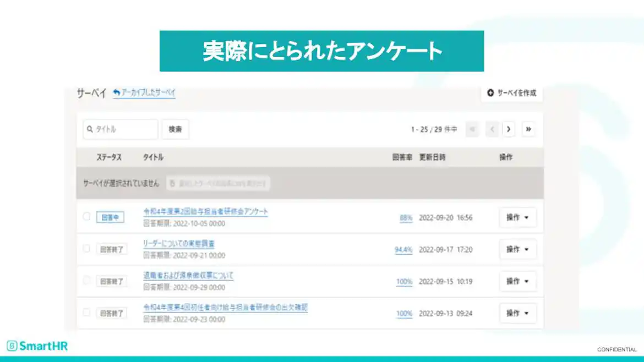The image size is (644, 362).
Task: Click the plus icon on サーベイを作成
Action: (x=490, y=94)
